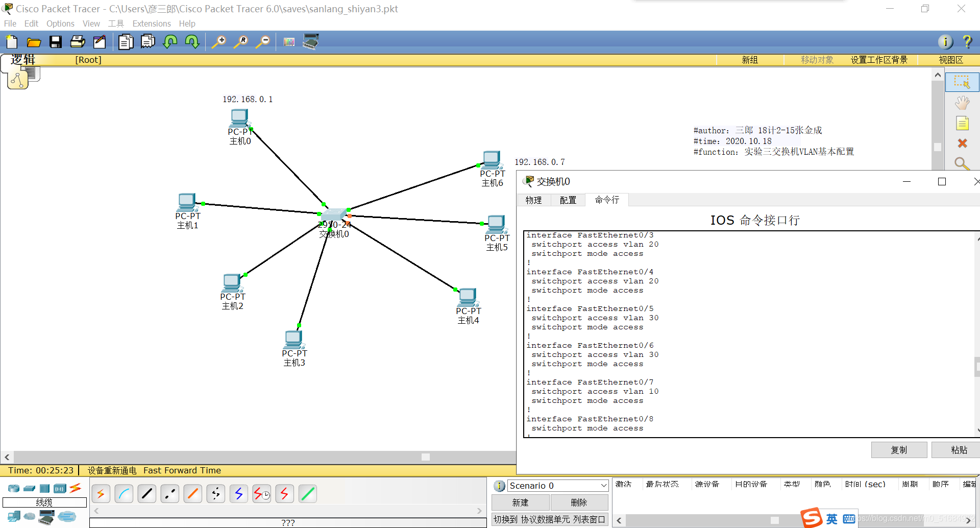Open the Extensions menu
Image resolution: width=980 pixels, height=528 pixels.
(x=152, y=23)
